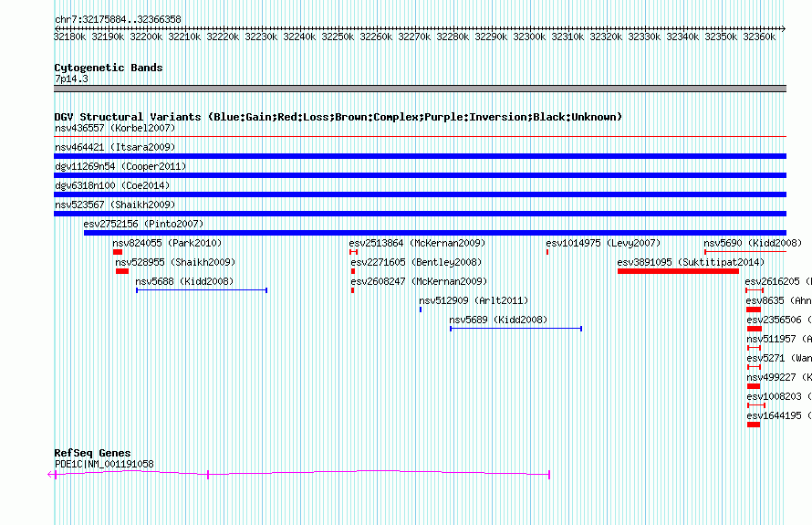The width and height of the screenshot is (812, 525).
Task: Click the nsv436557 (Korbel2007) variant label
Action: pyautogui.click(x=115, y=128)
